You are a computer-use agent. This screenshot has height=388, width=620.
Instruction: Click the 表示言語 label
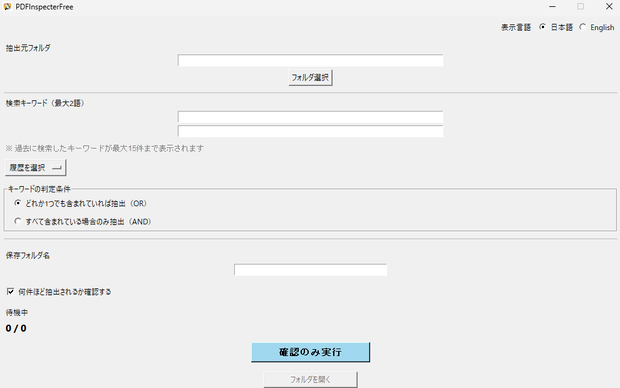coord(516,27)
